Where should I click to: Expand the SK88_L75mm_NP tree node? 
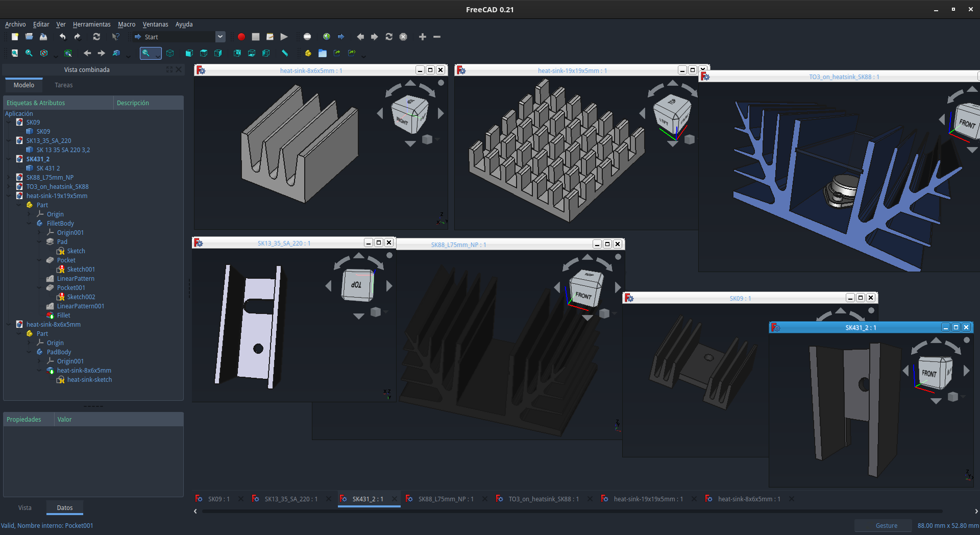pos(9,178)
